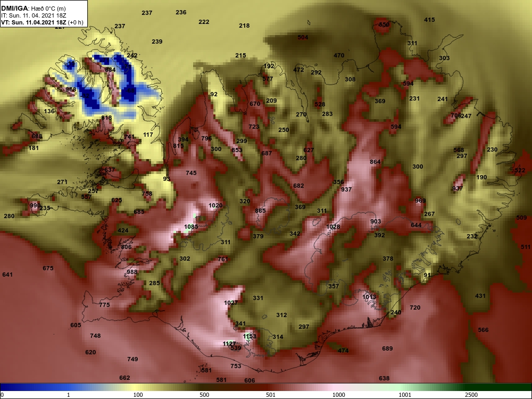Select the height value '1013'
The width and height of the screenshot is (532, 399).
[x=369, y=297]
